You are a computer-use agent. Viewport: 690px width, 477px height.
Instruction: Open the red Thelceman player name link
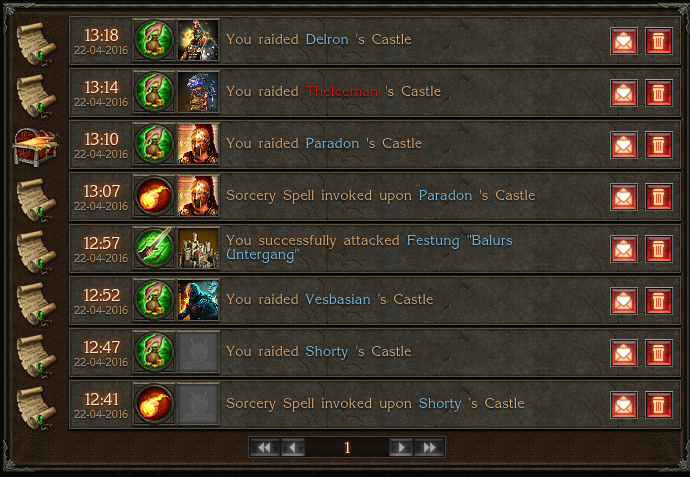coord(341,92)
